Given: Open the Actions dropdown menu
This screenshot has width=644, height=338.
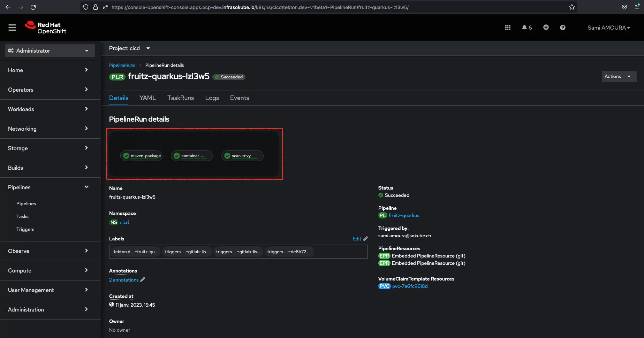Looking at the screenshot, I should [x=619, y=76].
